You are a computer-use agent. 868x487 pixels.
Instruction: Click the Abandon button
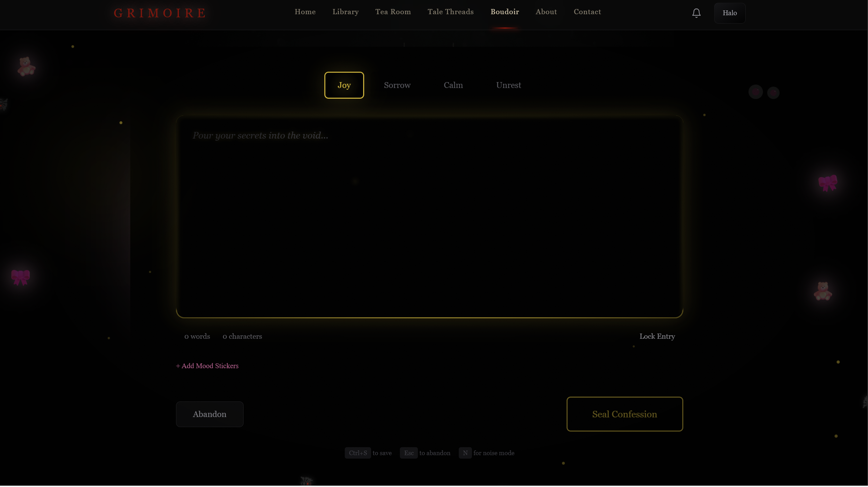click(x=210, y=414)
